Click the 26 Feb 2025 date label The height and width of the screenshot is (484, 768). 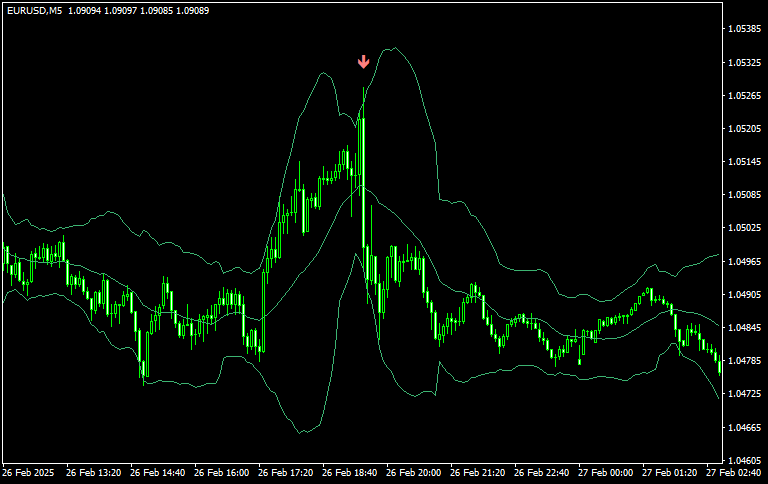[x=29, y=472]
